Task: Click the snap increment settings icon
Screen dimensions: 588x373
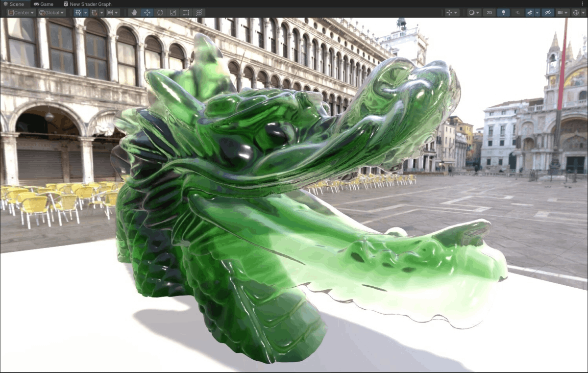Action: coord(94,13)
